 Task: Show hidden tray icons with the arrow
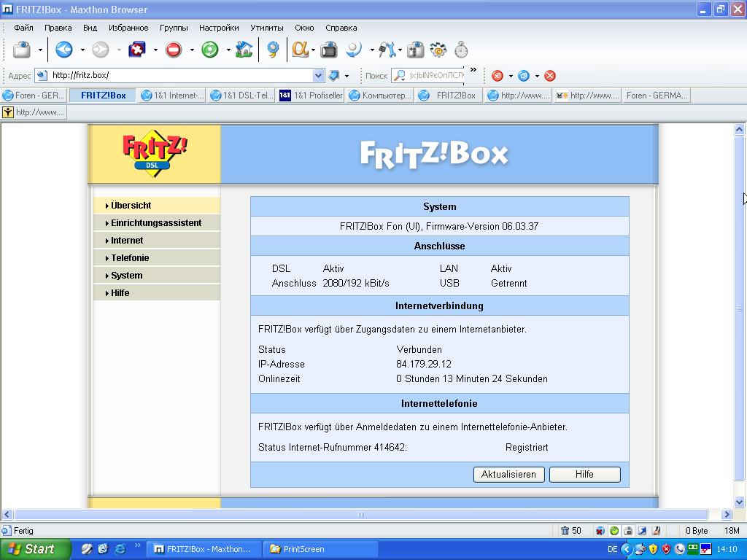[x=627, y=549]
